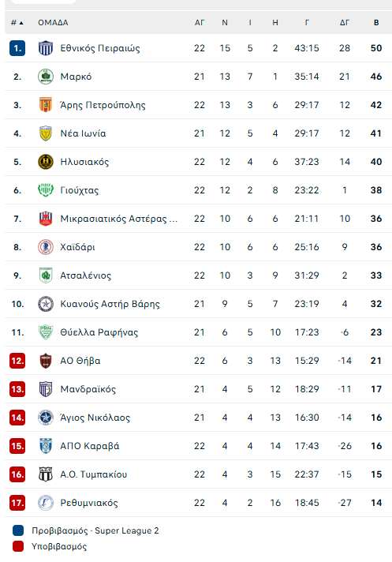Open the ΑΟ Θήβα red-black crest

pos(46,361)
